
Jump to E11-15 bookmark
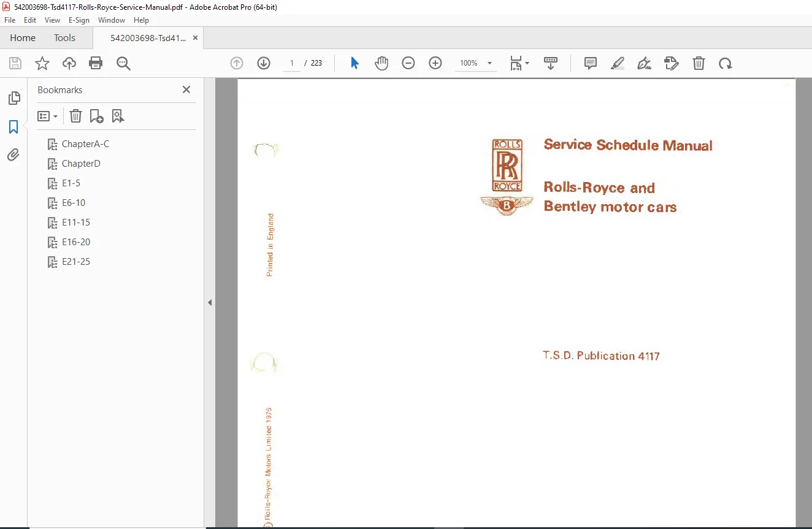[76, 223]
